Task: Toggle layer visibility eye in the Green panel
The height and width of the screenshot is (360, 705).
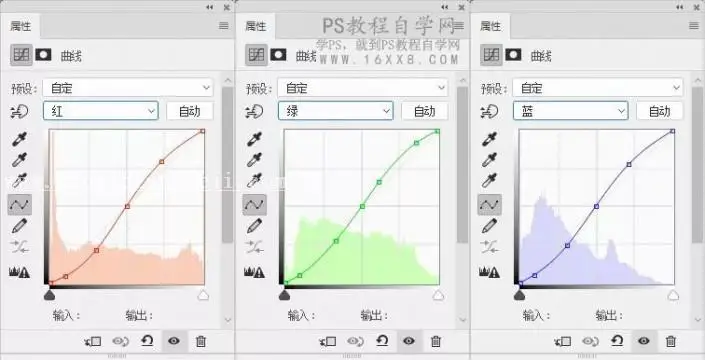Action: 409,341
